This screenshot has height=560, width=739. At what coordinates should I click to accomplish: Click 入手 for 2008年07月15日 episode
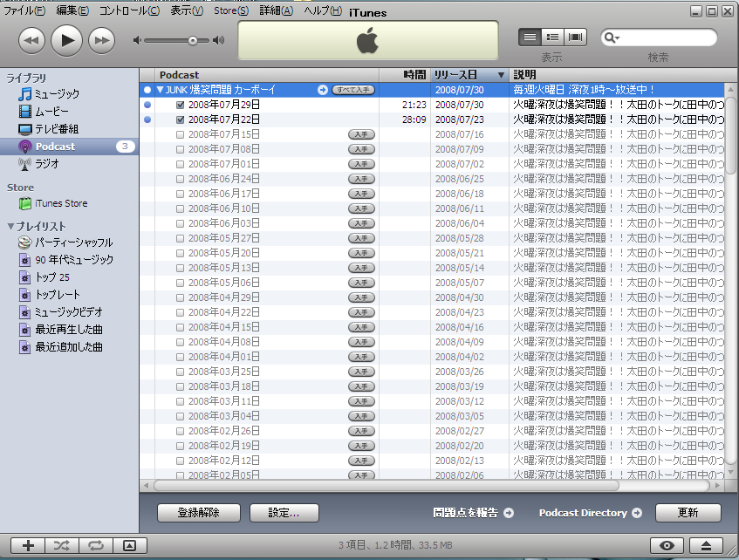[361, 134]
